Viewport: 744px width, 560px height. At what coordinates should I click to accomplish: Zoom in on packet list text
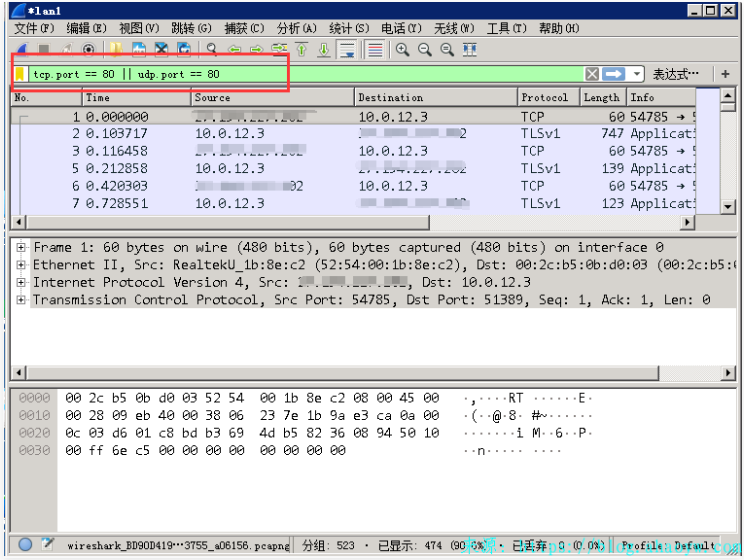coord(402,49)
